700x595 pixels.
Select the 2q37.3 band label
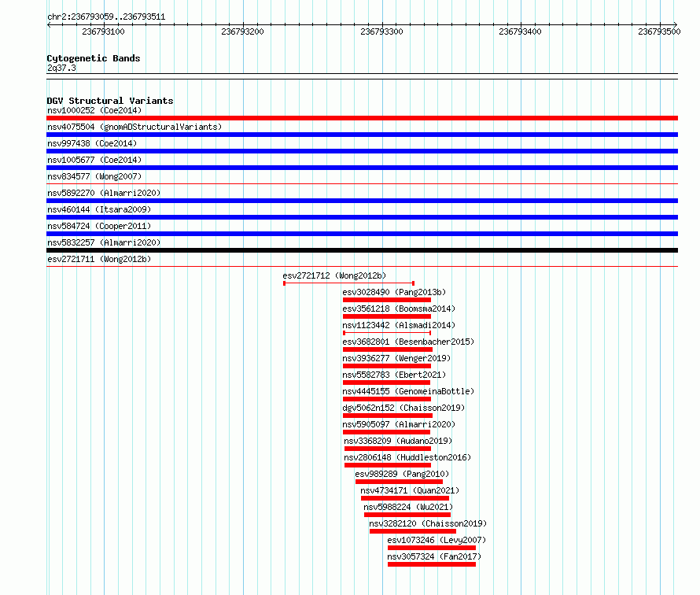point(61,68)
